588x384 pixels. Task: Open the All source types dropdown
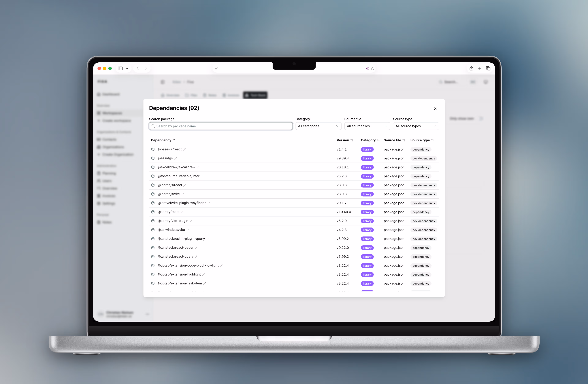[416, 126]
